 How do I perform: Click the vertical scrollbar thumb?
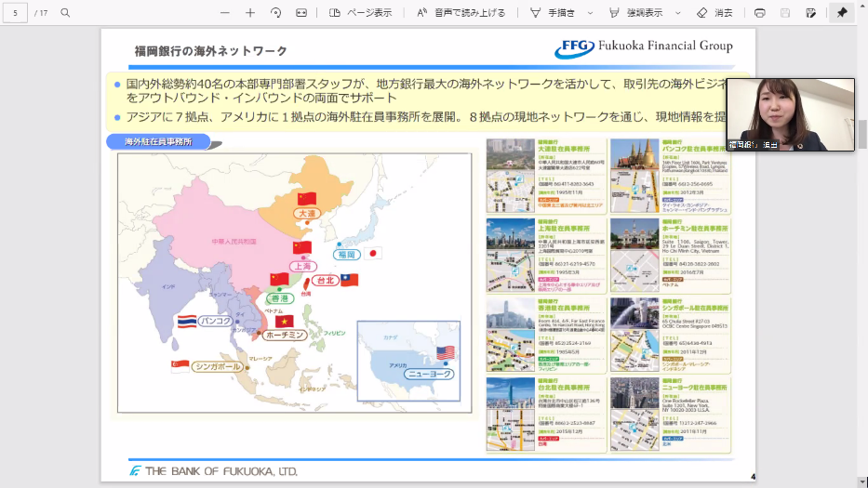click(861, 135)
